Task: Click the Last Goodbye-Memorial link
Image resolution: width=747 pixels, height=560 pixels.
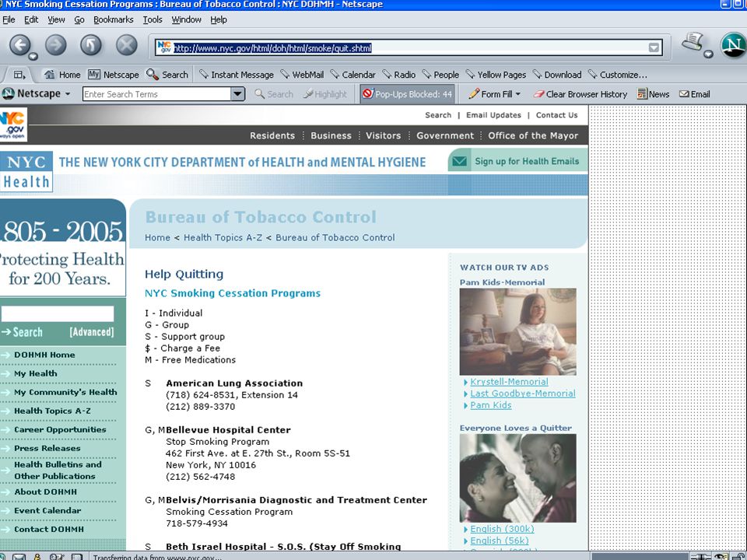Action: click(523, 394)
